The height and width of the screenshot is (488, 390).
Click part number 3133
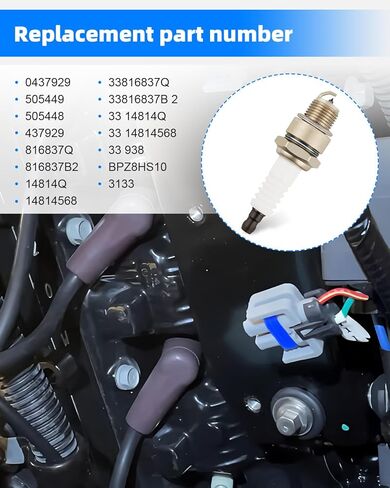tap(121, 184)
